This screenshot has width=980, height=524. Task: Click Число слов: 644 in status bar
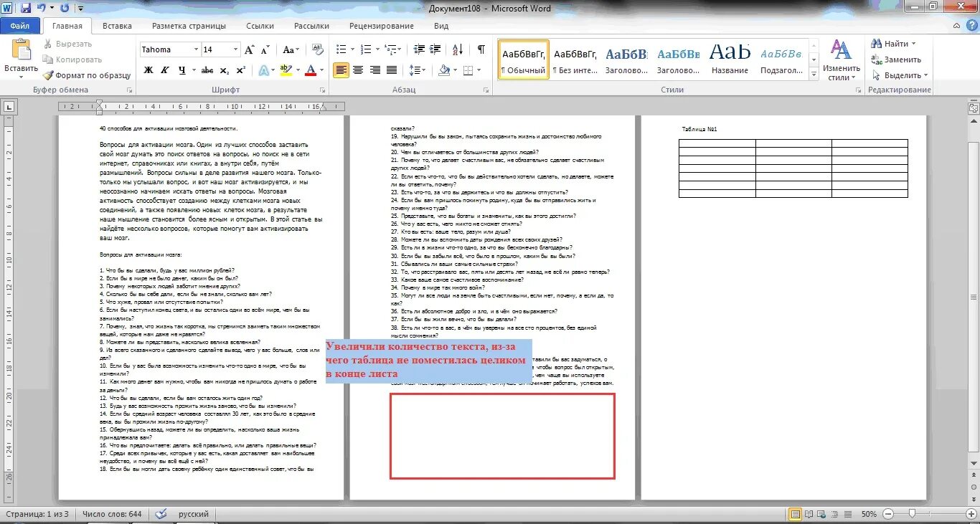click(112, 514)
